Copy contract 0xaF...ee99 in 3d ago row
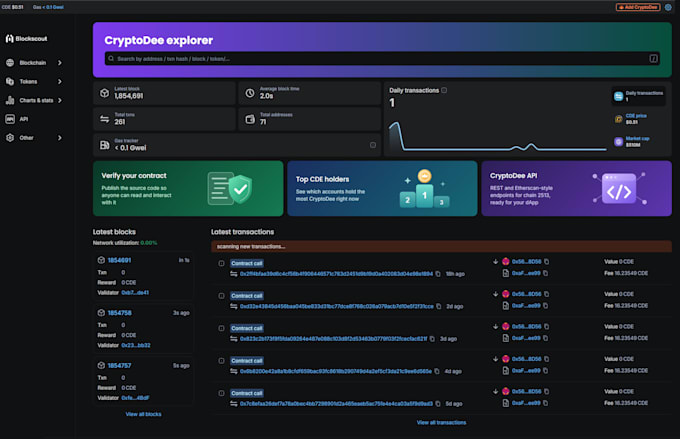680x439 pixels. tap(546, 338)
